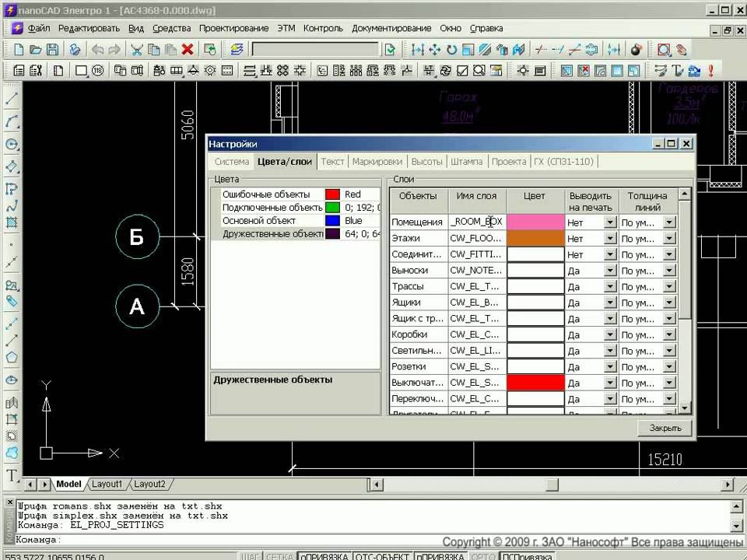747x560 pixels.
Task: Toggle ОТС-ОБЪЕКТ tracking in status bar
Action: pyautogui.click(x=382, y=556)
